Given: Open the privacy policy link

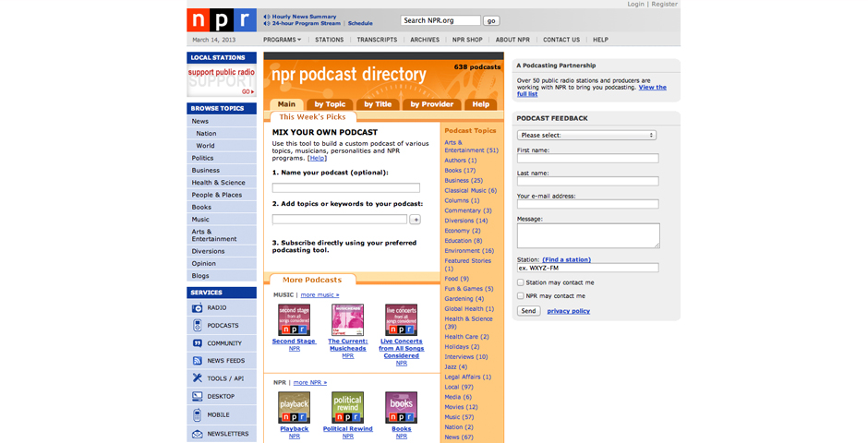Looking at the screenshot, I should pos(569,311).
